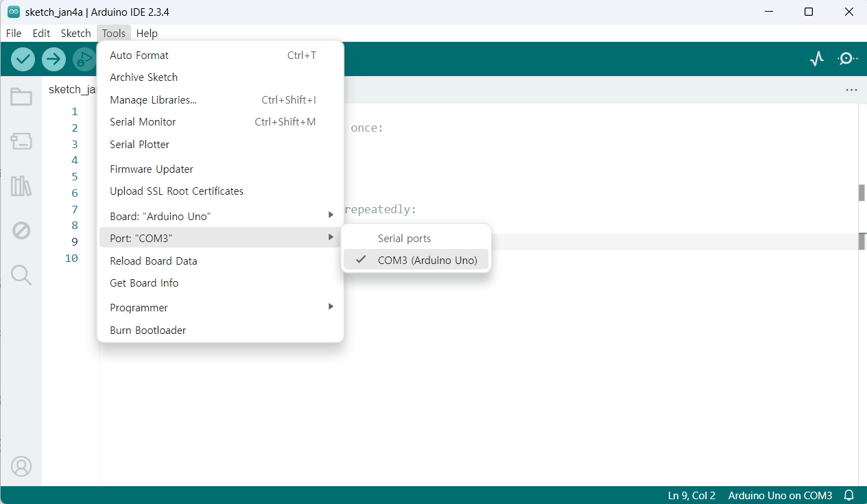Screen dimensions: 867x504
Task: Select the checked COM3 (Arduino Uno) port
Action: point(416,260)
